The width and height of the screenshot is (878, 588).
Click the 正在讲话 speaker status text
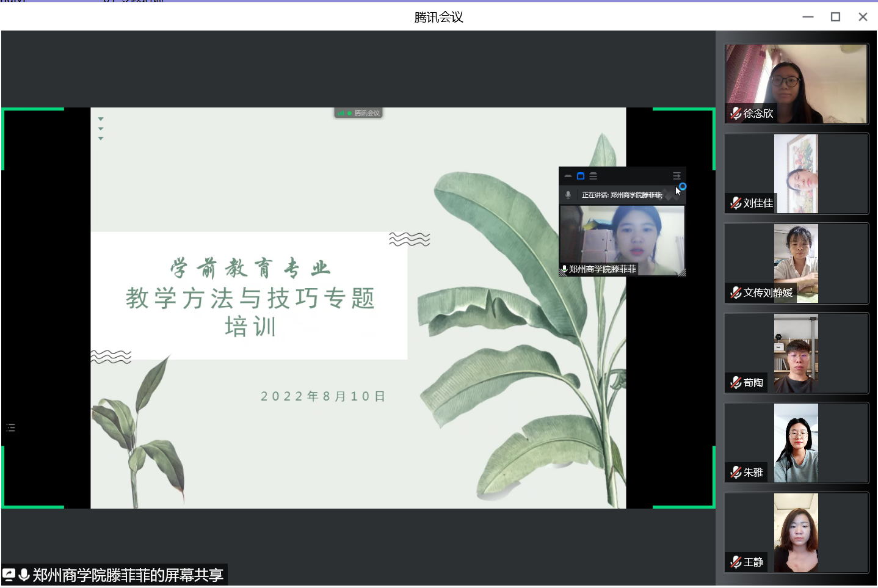[622, 195]
